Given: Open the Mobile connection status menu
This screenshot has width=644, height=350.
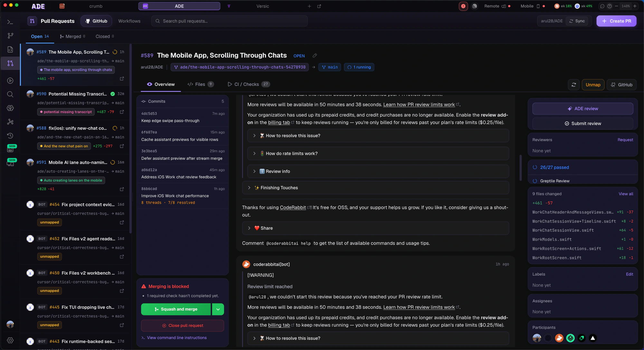Looking at the screenshot, I should click(x=533, y=6).
